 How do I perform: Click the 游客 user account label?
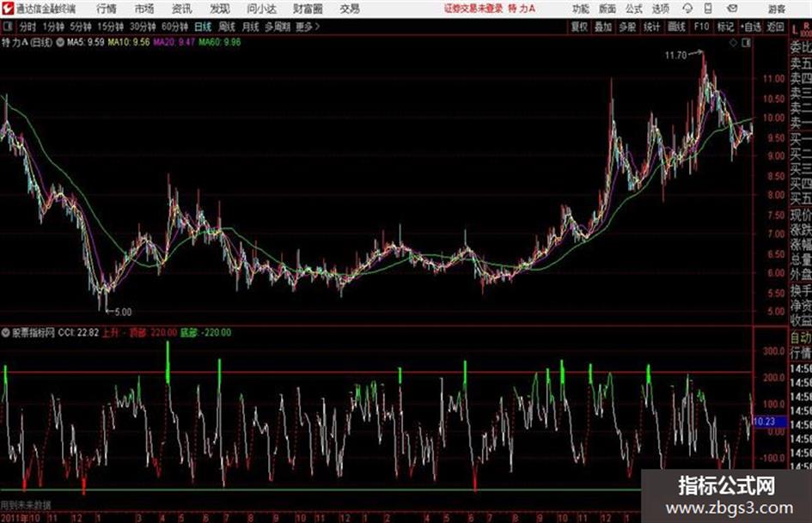[x=777, y=9]
